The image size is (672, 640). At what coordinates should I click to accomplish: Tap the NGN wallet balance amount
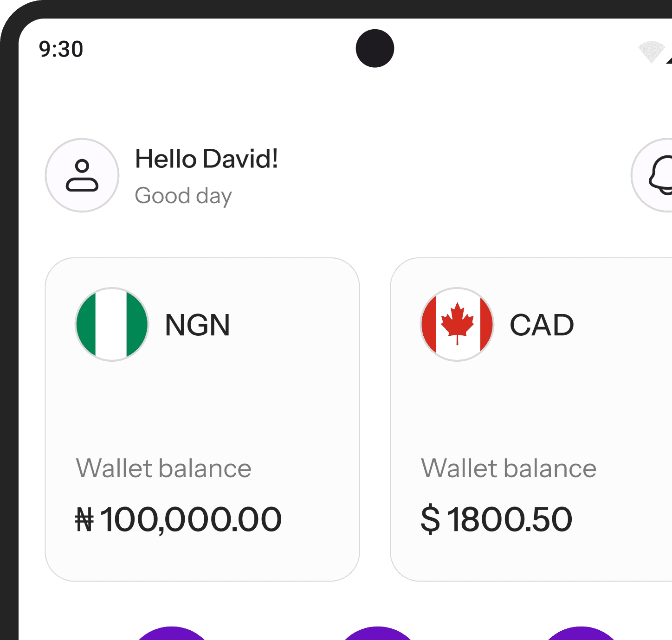tap(179, 519)
